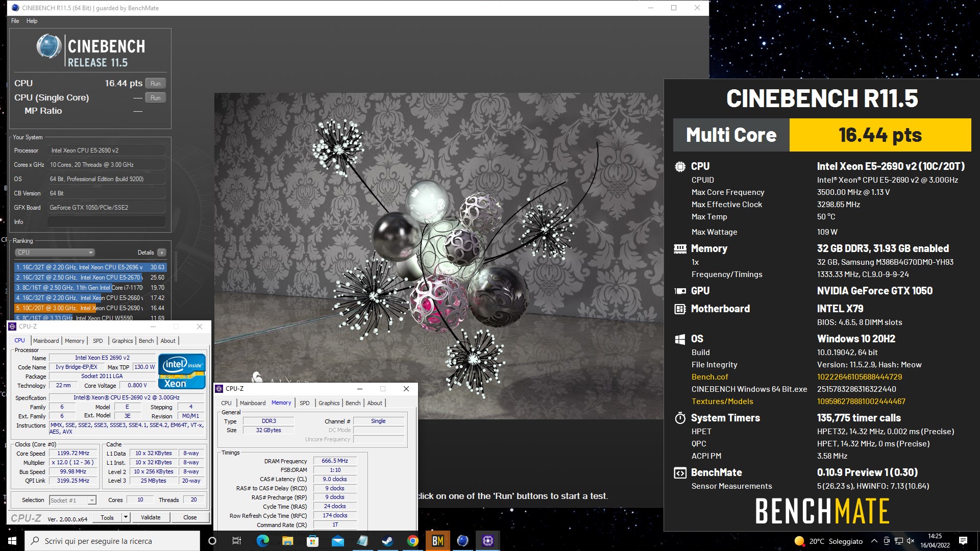Select Mainboard tab in CPU-Z Memory window
The image size is (980, 551).
tap(253, 403)
